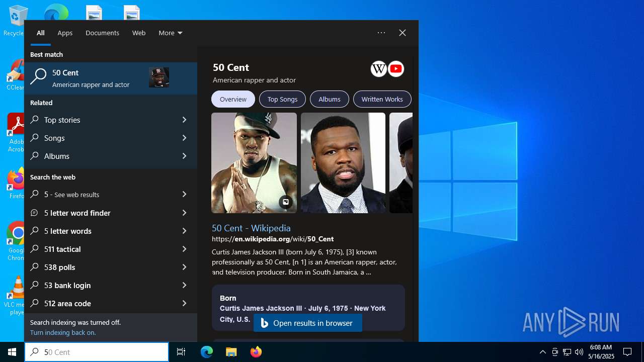This screenshot has height=362, width=644.
Task: Select the Google Chrome desktop shortcut
Action: (x=16, y=241)
